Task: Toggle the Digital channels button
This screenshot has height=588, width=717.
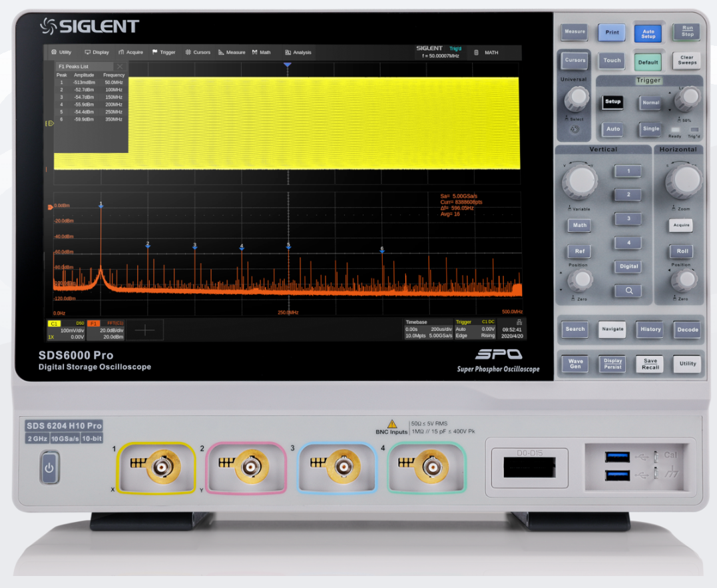Action: 628,266
